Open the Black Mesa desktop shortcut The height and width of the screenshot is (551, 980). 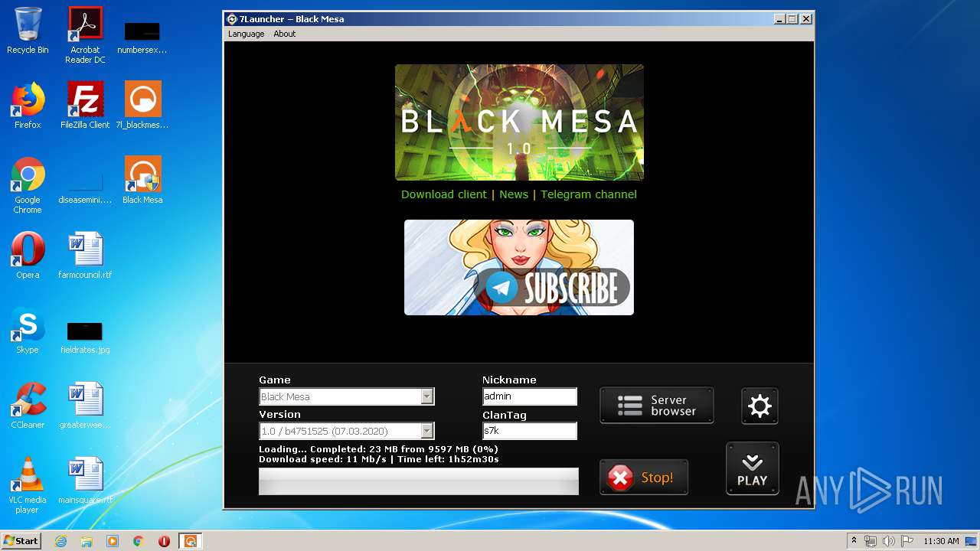tap(142, 181)
